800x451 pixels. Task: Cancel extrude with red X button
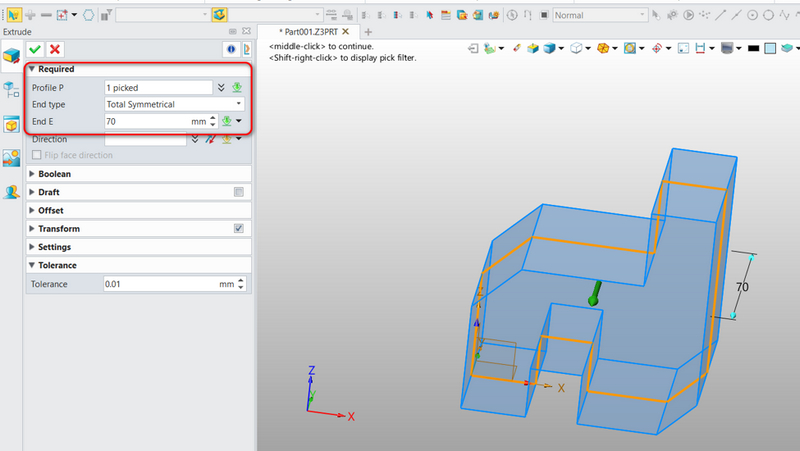[55, 49]
